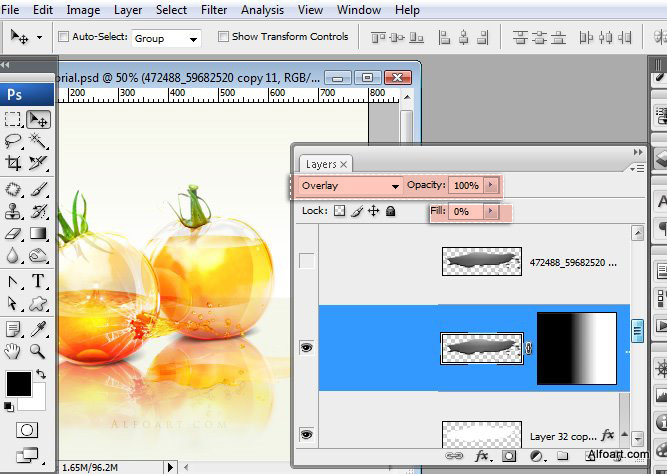The height and width of the screenshot is (474, 667).
Task: Open the Analysis menu
Action: (x=262, y=10)
